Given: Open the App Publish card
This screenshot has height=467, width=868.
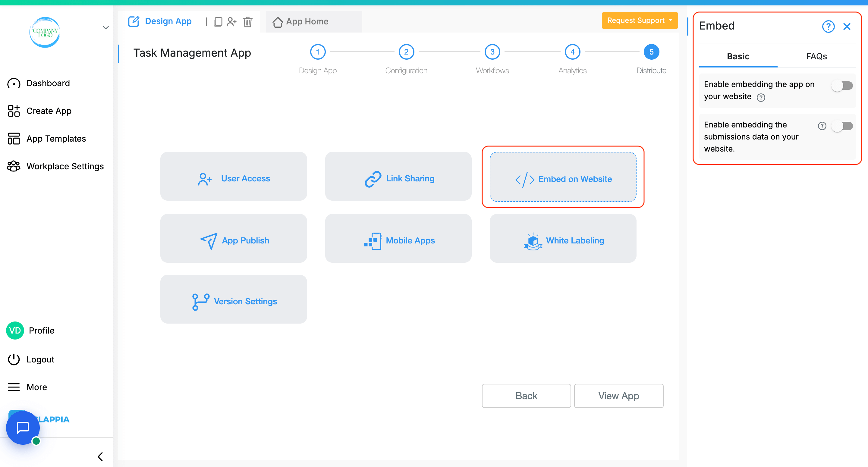Looking at the screenshot, I should [234, 238].
